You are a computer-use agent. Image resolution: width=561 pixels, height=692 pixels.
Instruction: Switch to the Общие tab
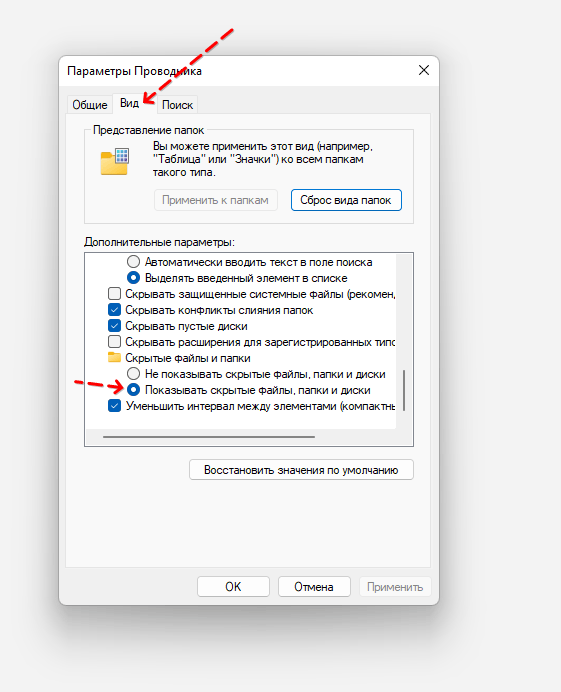90,105
